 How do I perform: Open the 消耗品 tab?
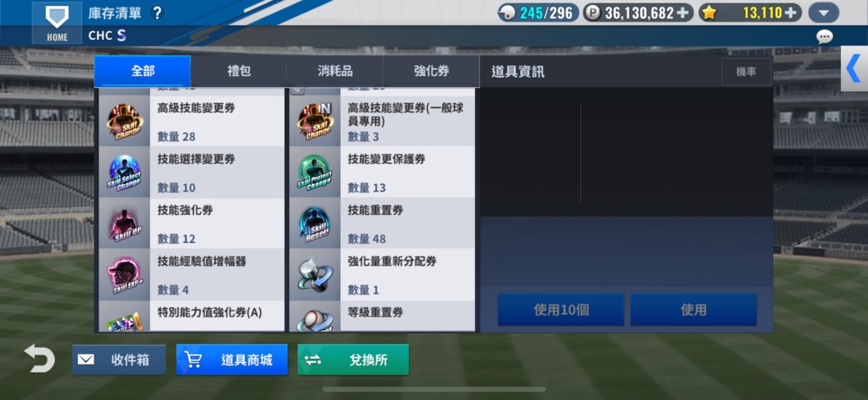point(335,72)
